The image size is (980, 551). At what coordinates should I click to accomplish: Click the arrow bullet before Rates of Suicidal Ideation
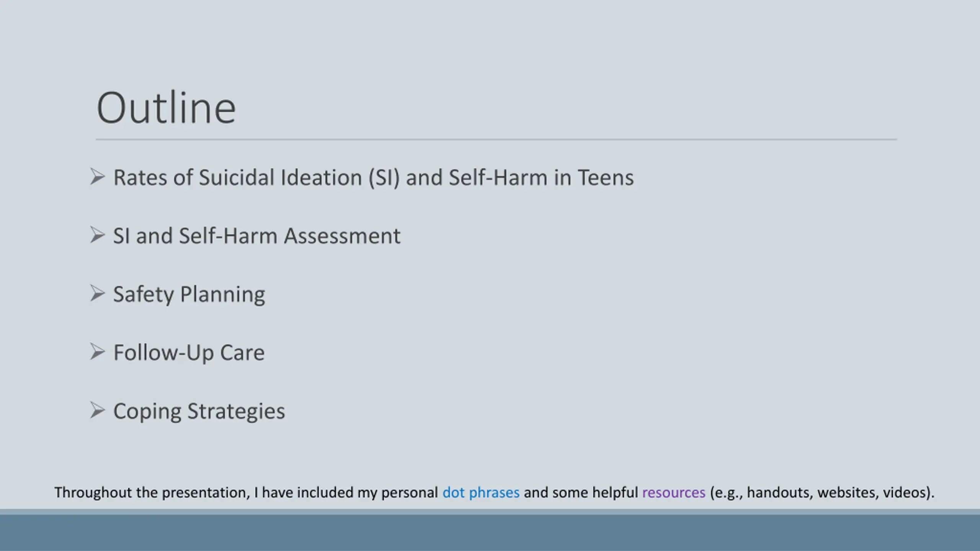tap(98, 177)
